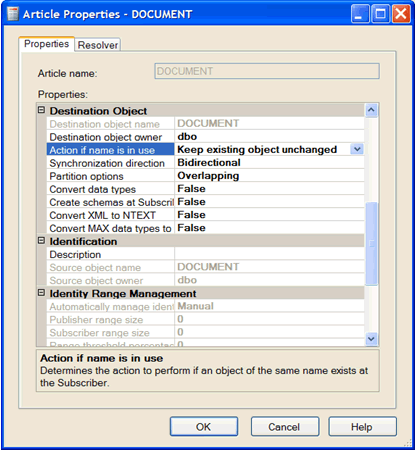The height and width of the screenshot is (451, 415).
Task: Collapse the Identification section
Action: [x=41, y=241]
